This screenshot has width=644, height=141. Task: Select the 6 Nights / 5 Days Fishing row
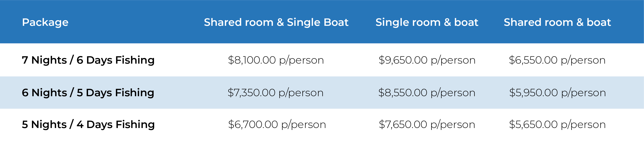point(322,92)
